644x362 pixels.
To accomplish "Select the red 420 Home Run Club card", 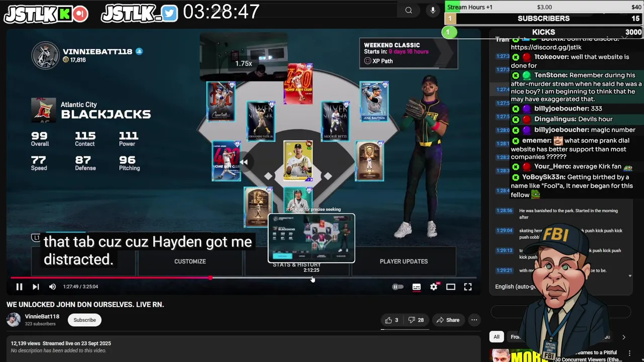I will pos(298,84).
